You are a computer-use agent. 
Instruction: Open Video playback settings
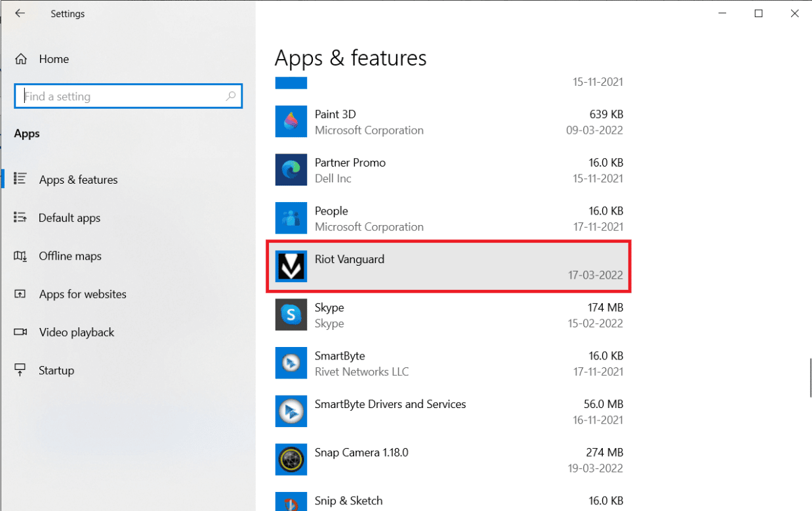pyautogui.click(x=76, y=332)
